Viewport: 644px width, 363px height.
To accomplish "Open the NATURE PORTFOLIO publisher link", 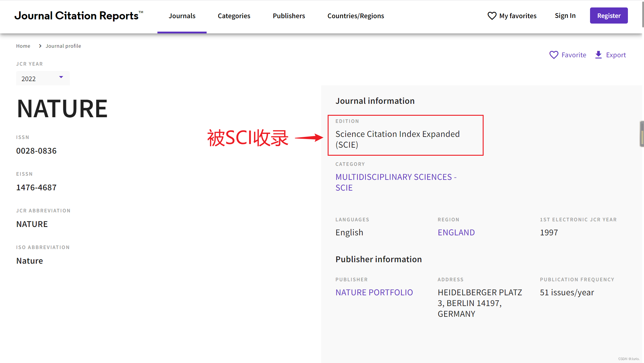I will pyautogui.click(x=374, y=292).
